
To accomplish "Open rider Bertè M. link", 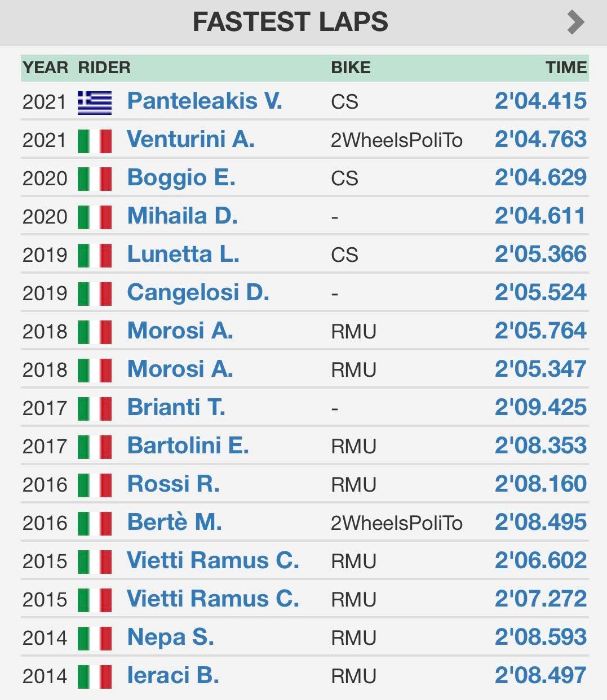I will 174,523.
